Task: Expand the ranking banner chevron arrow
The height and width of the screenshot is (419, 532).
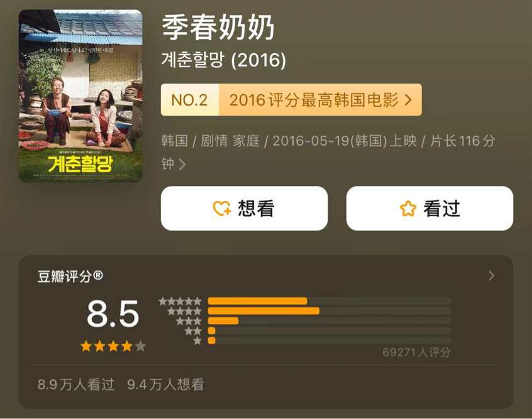Action: coord(408,100)
